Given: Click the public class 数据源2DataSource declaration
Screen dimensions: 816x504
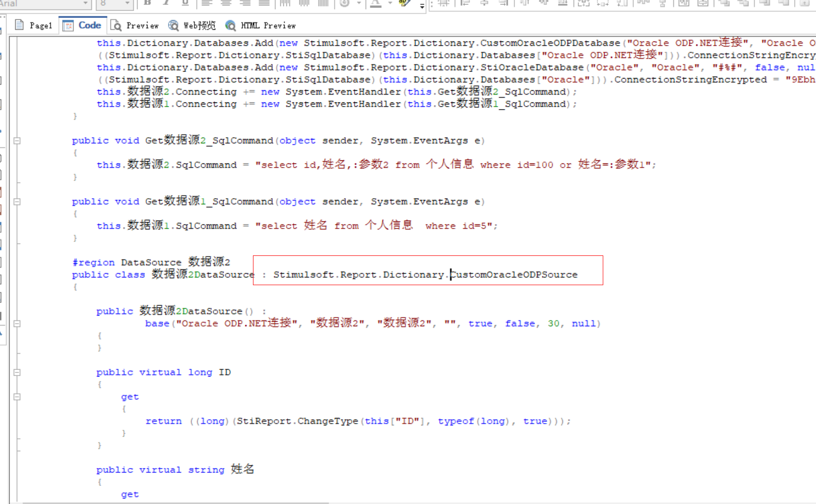Looking at the screenshot, I should [x=163, y=275].
